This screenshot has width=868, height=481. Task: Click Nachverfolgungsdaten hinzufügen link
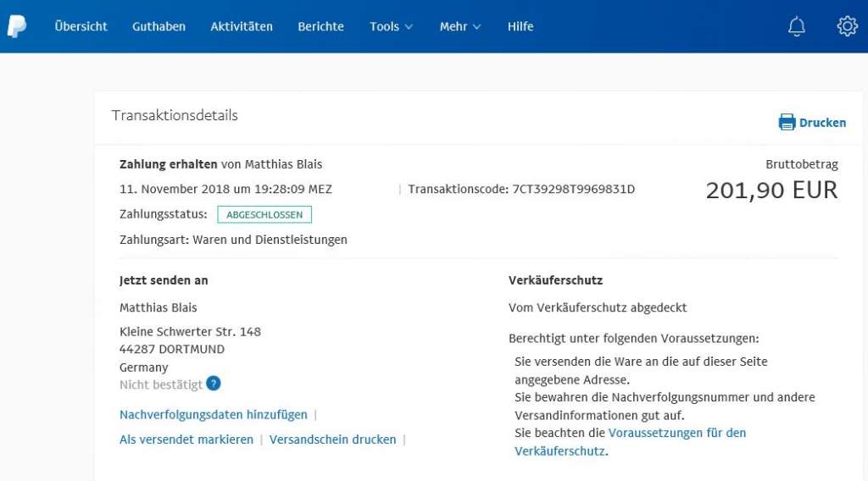(213, 415)
